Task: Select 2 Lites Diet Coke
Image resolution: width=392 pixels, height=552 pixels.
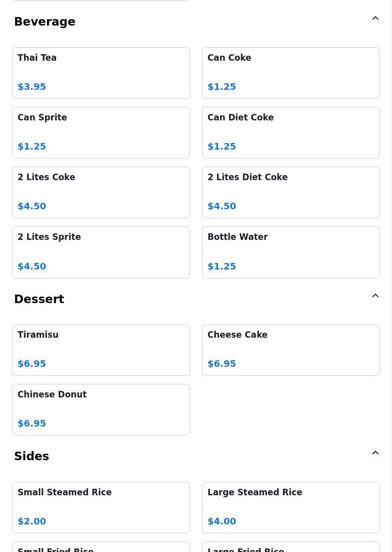Action: coord(291,192)
